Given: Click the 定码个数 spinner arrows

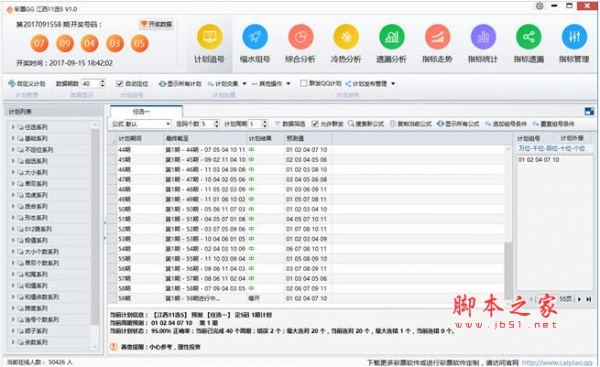Looking at the screenshot, I should pos(216,124).
